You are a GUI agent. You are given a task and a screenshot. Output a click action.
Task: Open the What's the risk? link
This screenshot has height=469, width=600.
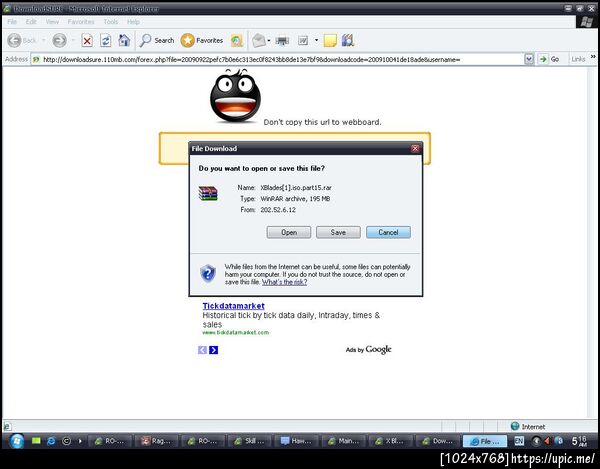(x=284, y=282)
